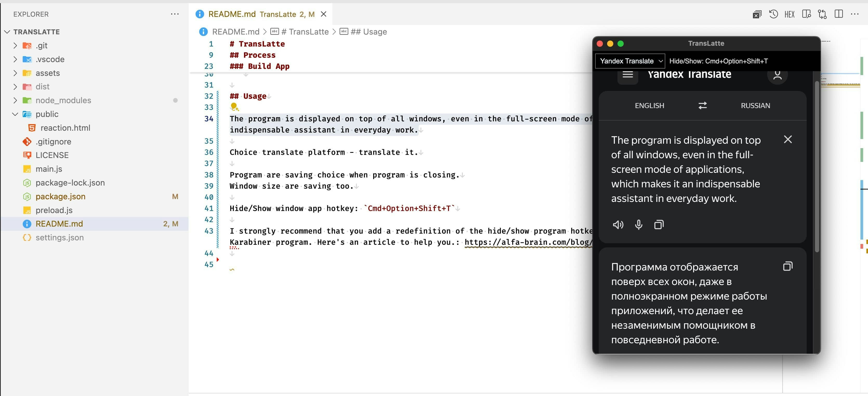Open the user profile icon in Yandex Translate

[777, 75]
